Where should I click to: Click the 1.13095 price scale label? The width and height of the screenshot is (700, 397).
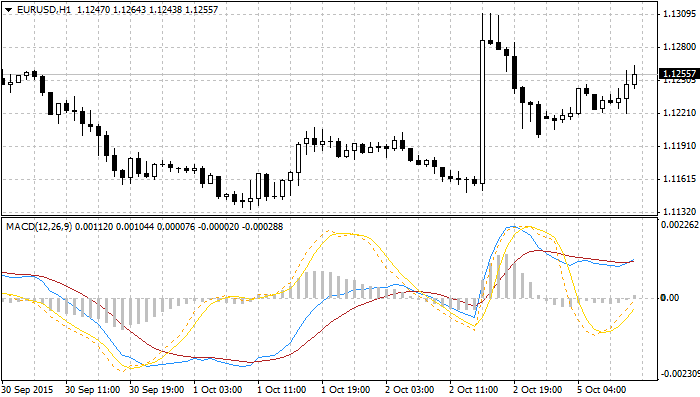point(679,14)
